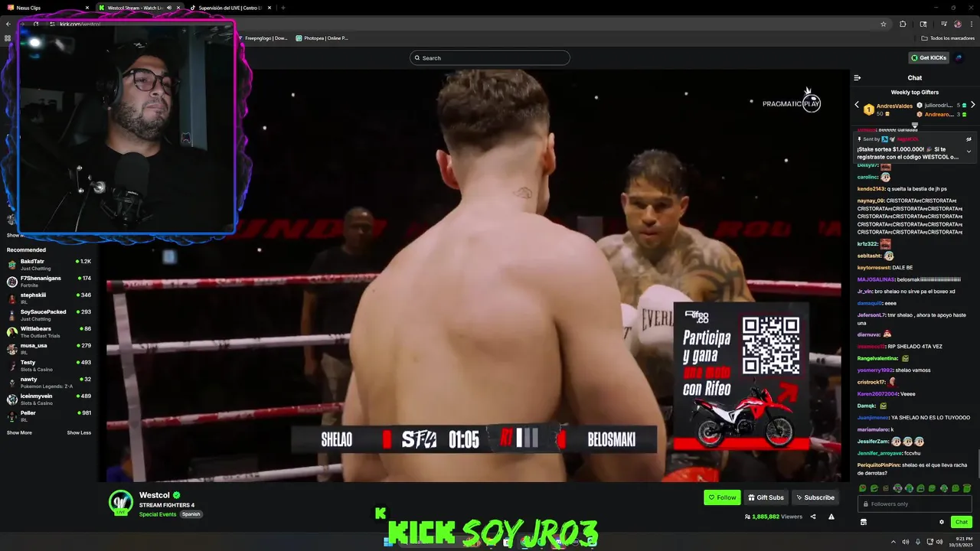Click Show More under Recommended
This screenshot has height=551, width=980.
(x=19, y=433)
